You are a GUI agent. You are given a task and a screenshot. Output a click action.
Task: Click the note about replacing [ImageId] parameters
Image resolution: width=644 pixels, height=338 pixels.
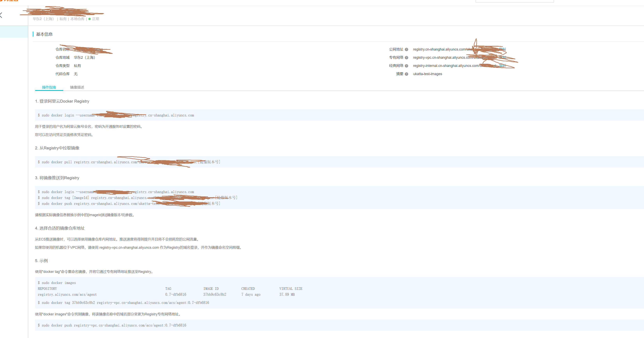pos(85,215)
